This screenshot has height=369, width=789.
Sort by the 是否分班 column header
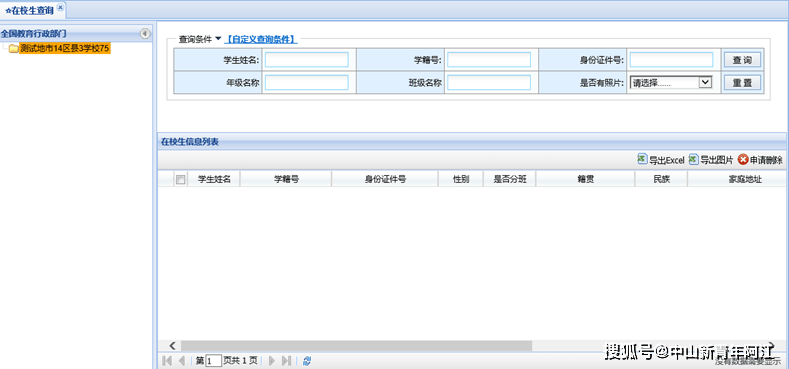(510, 179)
